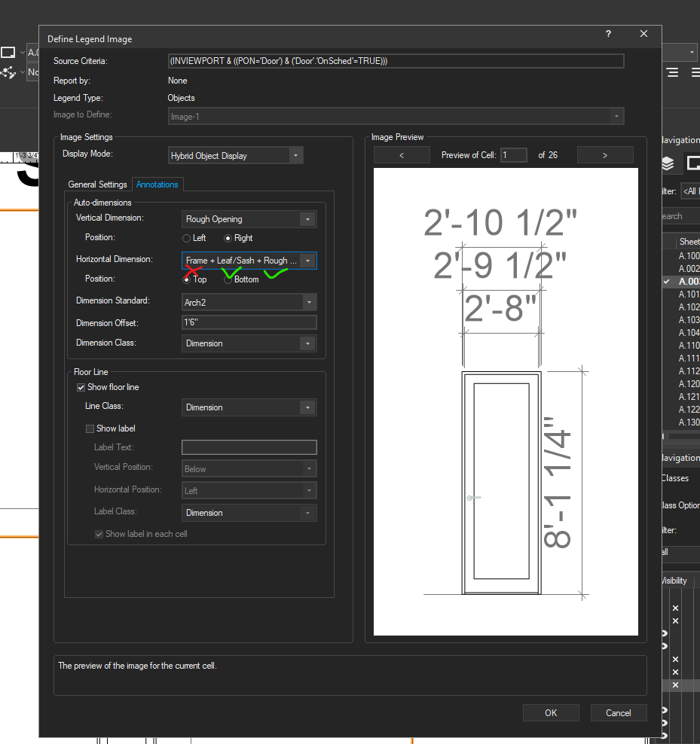This screenshot has height=744, width=700.
Task: Click the second hamburger icon in the top-right corner
Action: [x=695, y=72]
